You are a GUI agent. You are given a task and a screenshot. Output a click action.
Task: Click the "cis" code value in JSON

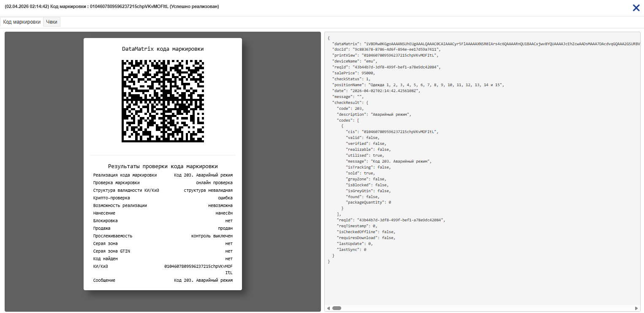400,132
